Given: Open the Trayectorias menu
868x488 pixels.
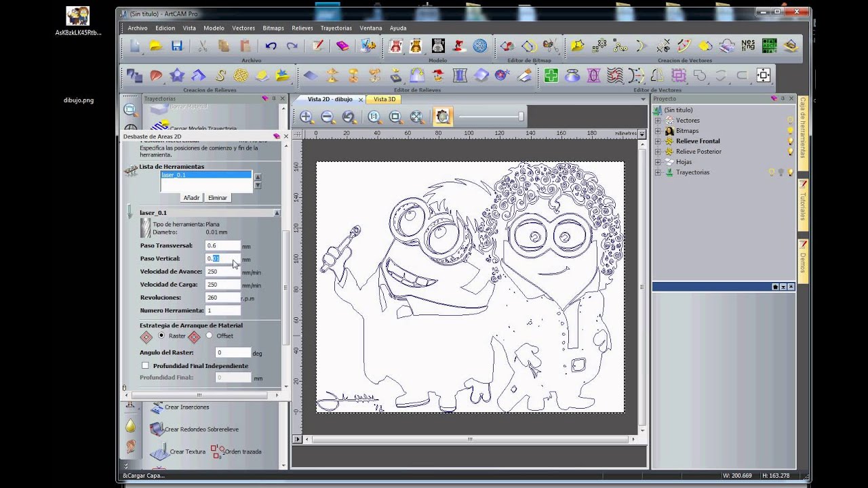Looking at the screenshot, I should 336,28.
